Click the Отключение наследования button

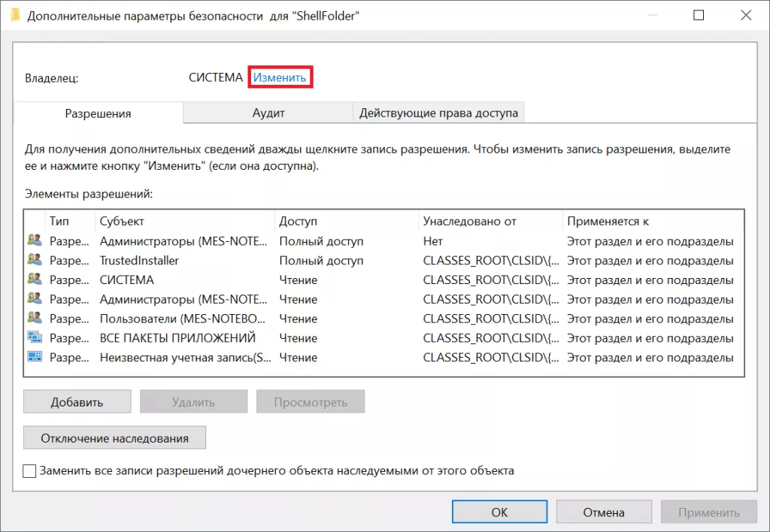(114, 438)
